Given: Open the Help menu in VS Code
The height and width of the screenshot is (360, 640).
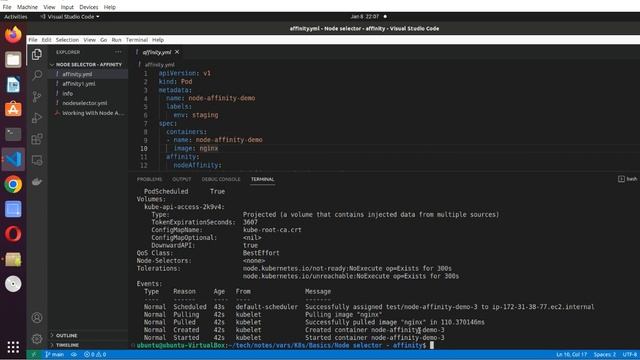Looking at the screenshot, I should (x=158, y=40).
